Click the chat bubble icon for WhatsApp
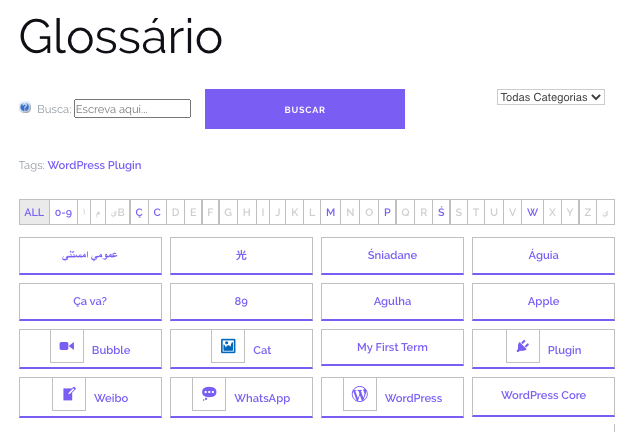This screenshot has width=632, height=432. [x=209, y=394]
